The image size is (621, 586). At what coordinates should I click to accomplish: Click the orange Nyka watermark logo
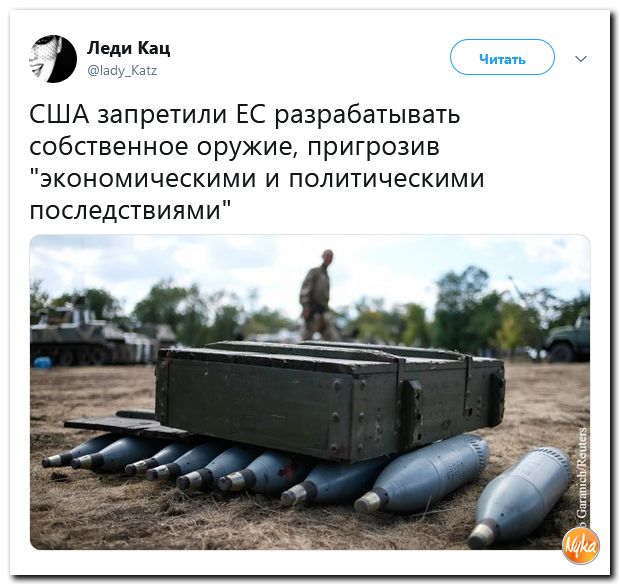pos(581,547)
